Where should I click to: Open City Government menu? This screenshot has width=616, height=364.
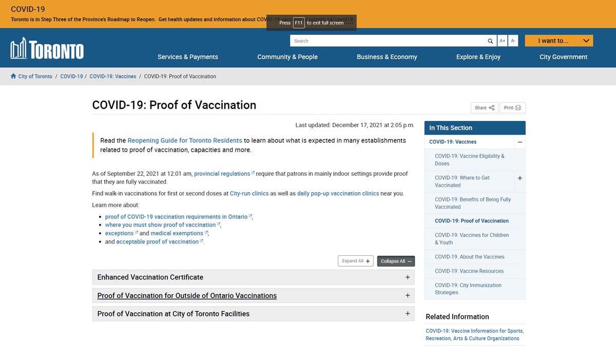(x=564, y=57)
